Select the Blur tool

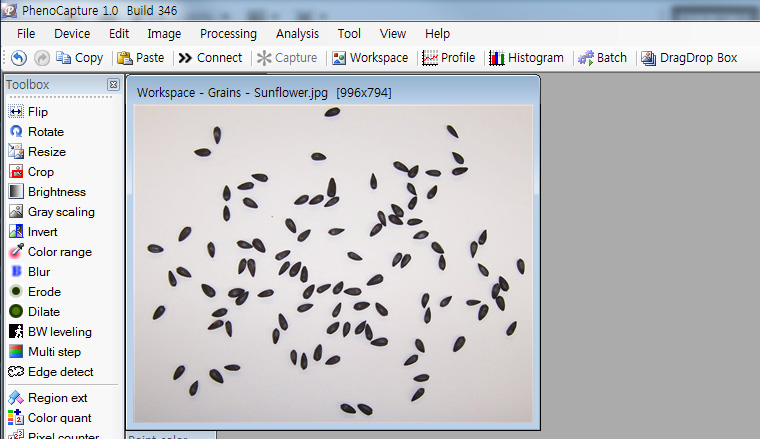point(38,272)
